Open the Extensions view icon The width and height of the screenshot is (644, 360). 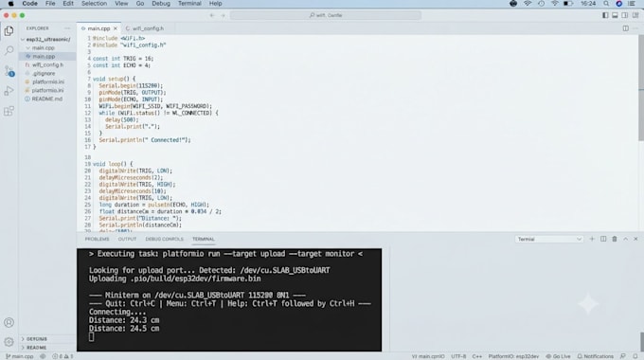pos(9,111)
